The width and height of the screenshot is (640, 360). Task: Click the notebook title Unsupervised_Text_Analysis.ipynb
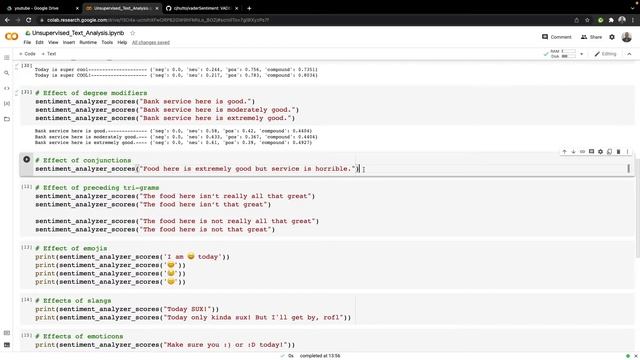pos(78,33)
